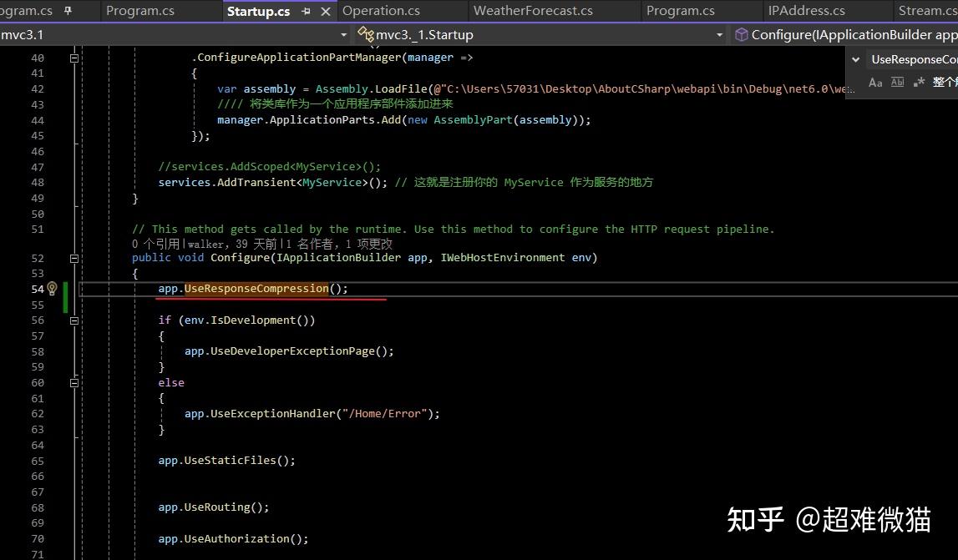Image resolution: width=958 pixels, height=560 pixels.
Task: Collapse the Configure method code block
Action: coord(73,259)
